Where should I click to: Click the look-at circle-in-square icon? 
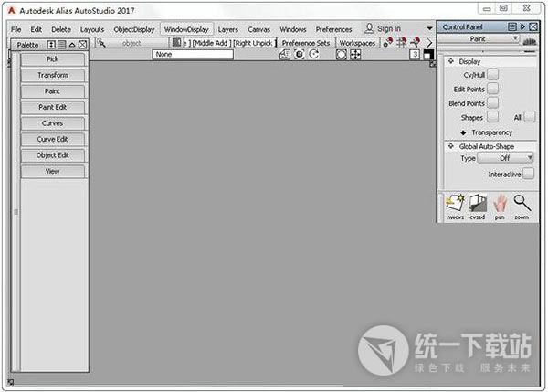341,55
